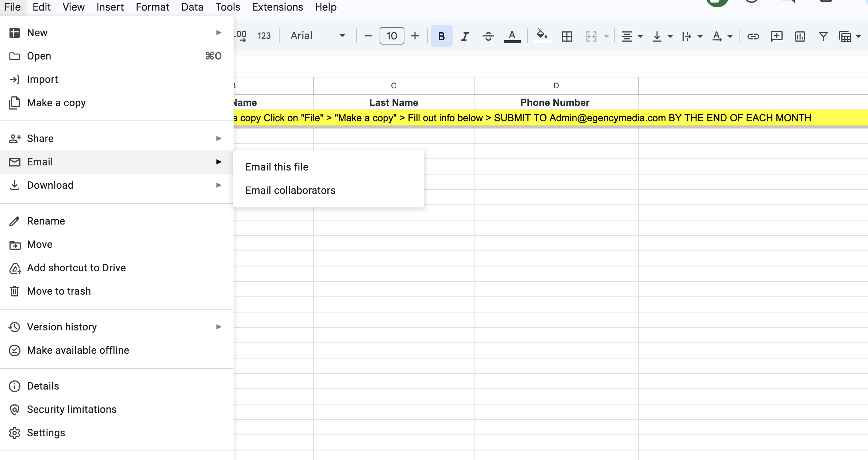This screenshot has width=868, height=460.
Task: Toggle italic text formatting
Action: click(x=465, y=36)
